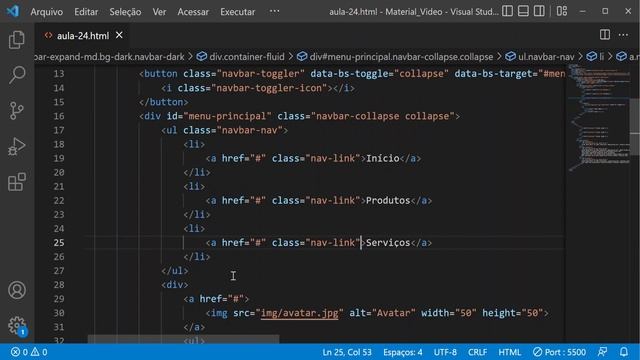This screenshot has height=360, width=640.
Task: Select the aula-24.html editor tab
Action: pyautogui.click(x=83, y=36)
